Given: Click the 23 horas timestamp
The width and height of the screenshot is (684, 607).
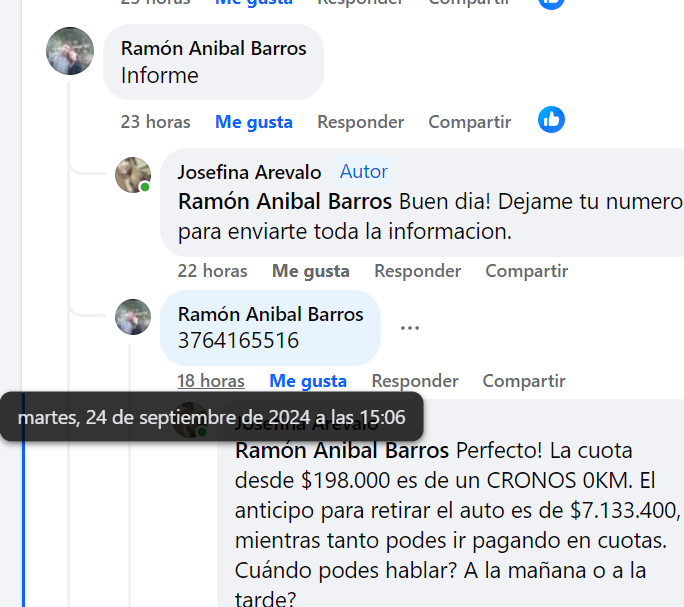Looking at the screenshot, I should (155, 122).
